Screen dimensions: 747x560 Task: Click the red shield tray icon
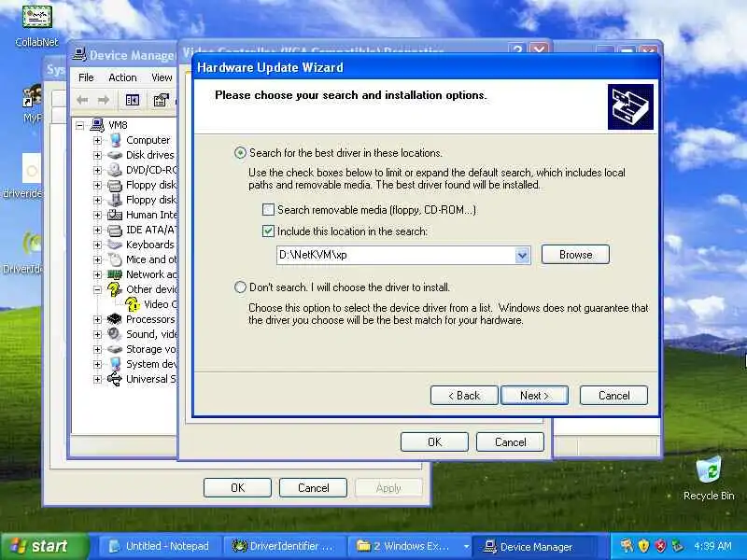(x=660, y=546)
